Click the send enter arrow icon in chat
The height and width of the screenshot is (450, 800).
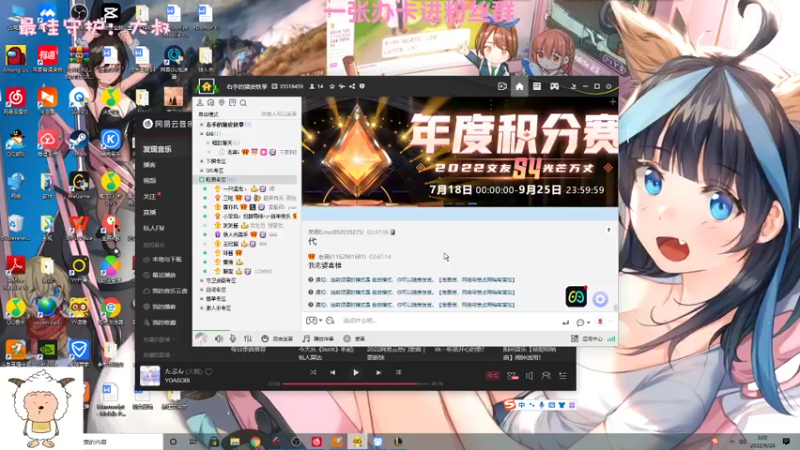coord(565,322)
